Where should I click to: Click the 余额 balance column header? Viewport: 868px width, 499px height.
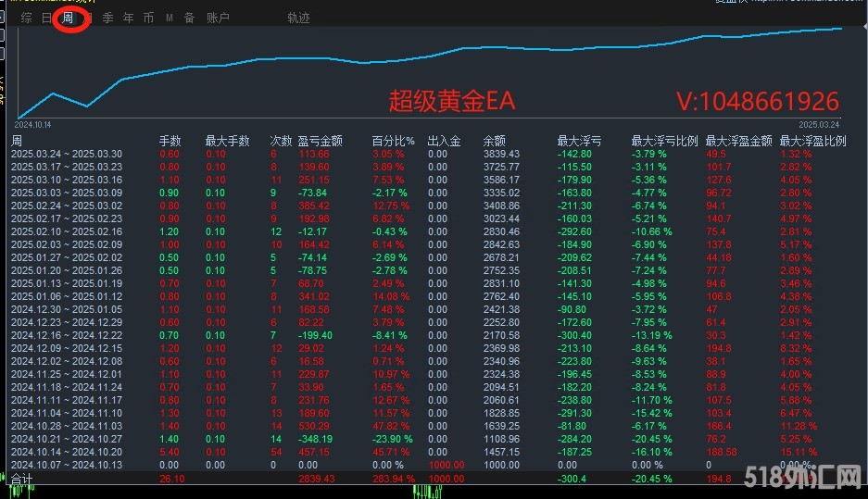click(x=495, y=142)
